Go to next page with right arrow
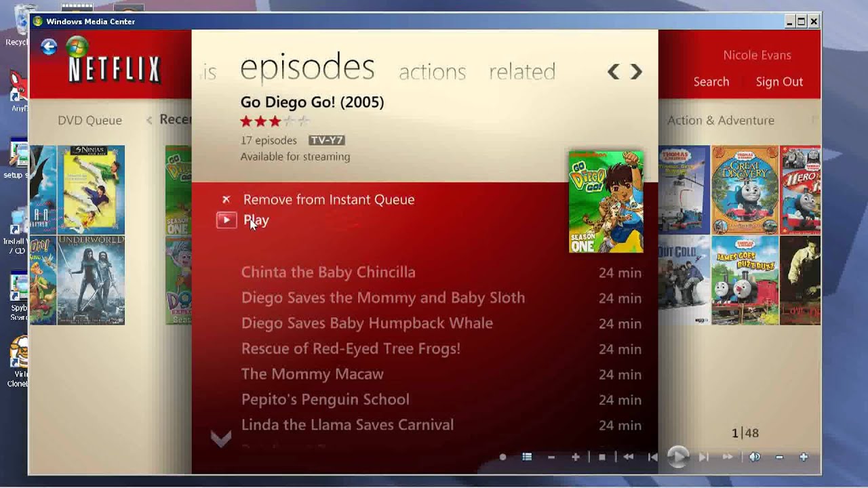The width and height of the screenshot is (868, 488). (x=636, y=71)
